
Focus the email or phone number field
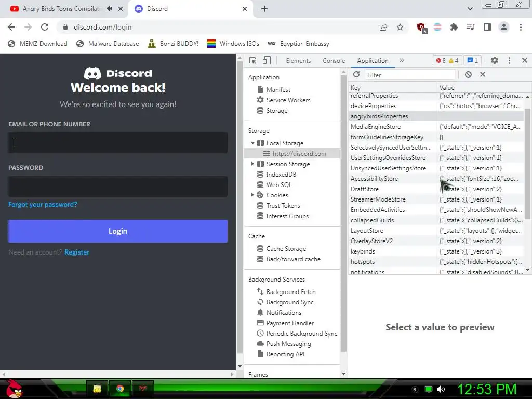(x=118, y=143)
